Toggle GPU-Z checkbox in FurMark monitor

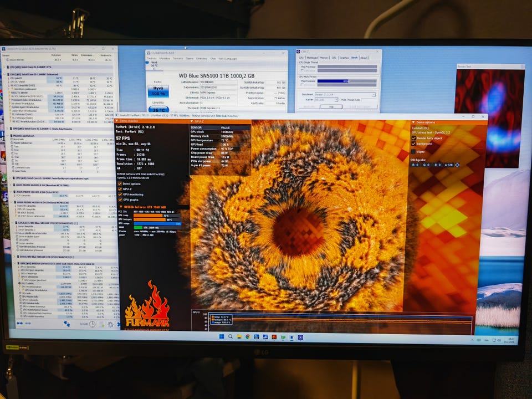pos(120,189)
